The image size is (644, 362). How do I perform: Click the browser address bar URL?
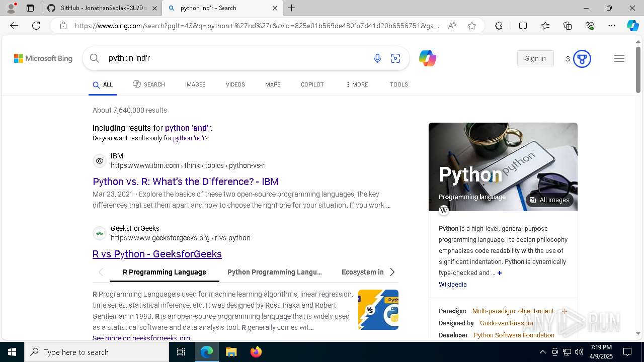point(258,26)
